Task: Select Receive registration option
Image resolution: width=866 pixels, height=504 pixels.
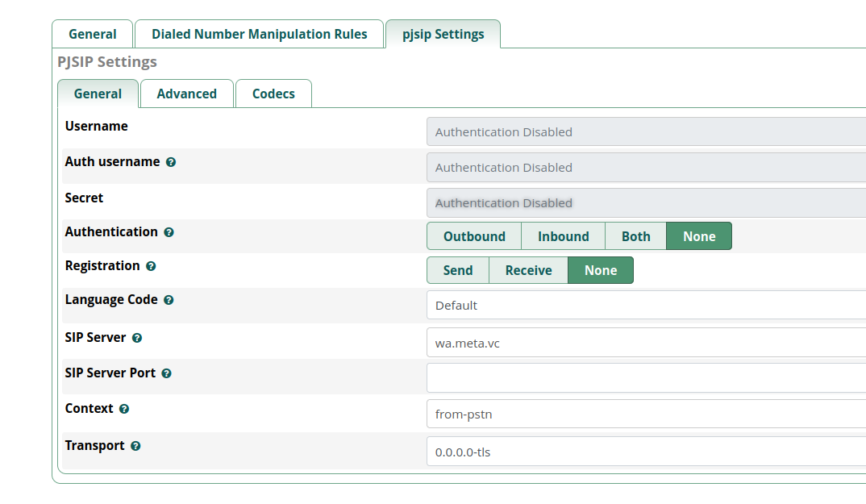Action: pos(528,270)
